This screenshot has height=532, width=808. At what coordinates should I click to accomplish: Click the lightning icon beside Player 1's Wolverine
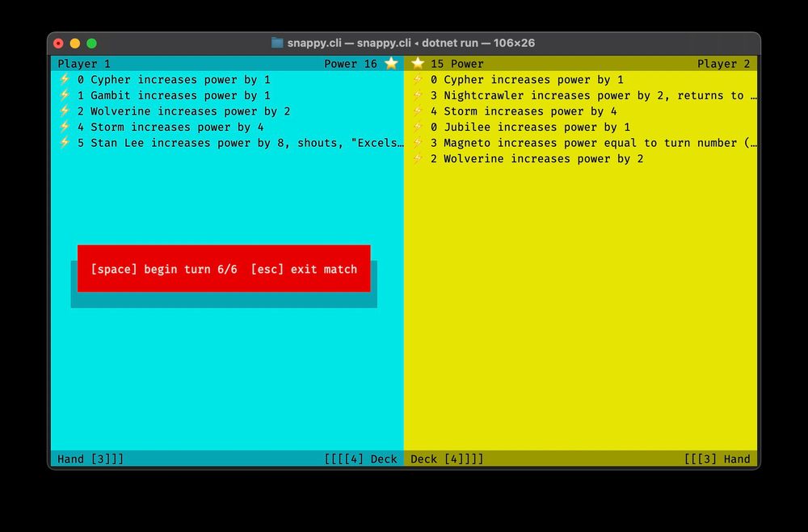[x=65, y=111]
